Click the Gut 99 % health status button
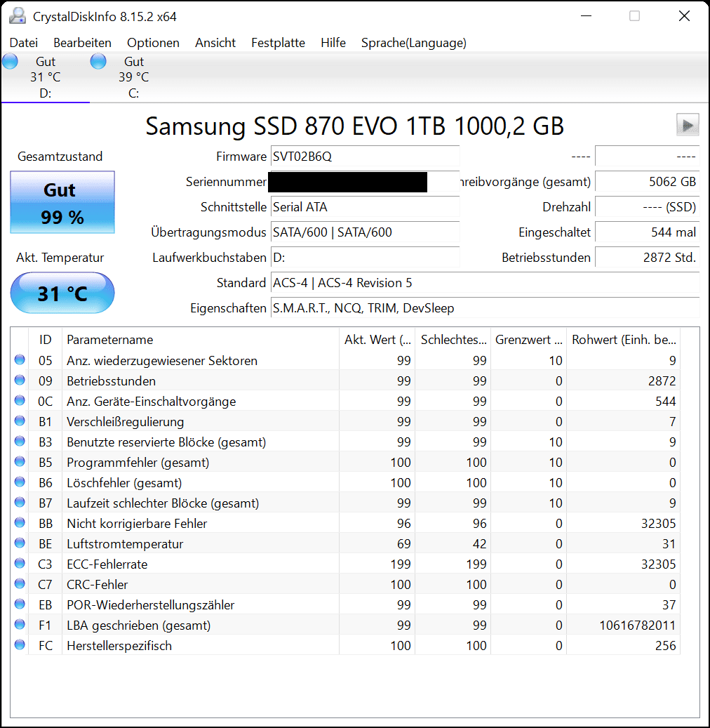This screenshot has width=710, height=728. (x=62, y=202)
